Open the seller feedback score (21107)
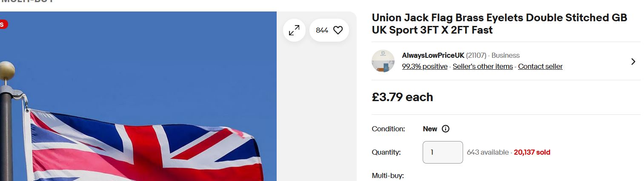 tap(476, 55)
